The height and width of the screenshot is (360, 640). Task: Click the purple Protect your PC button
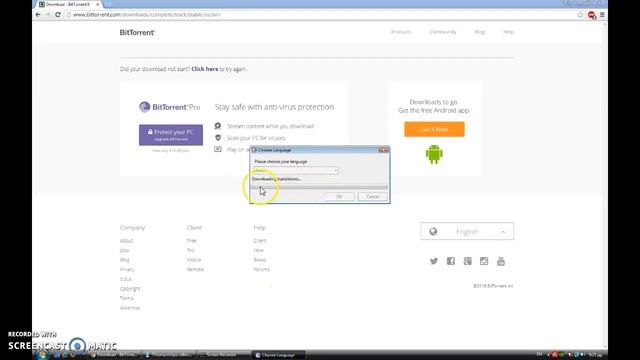171,135
